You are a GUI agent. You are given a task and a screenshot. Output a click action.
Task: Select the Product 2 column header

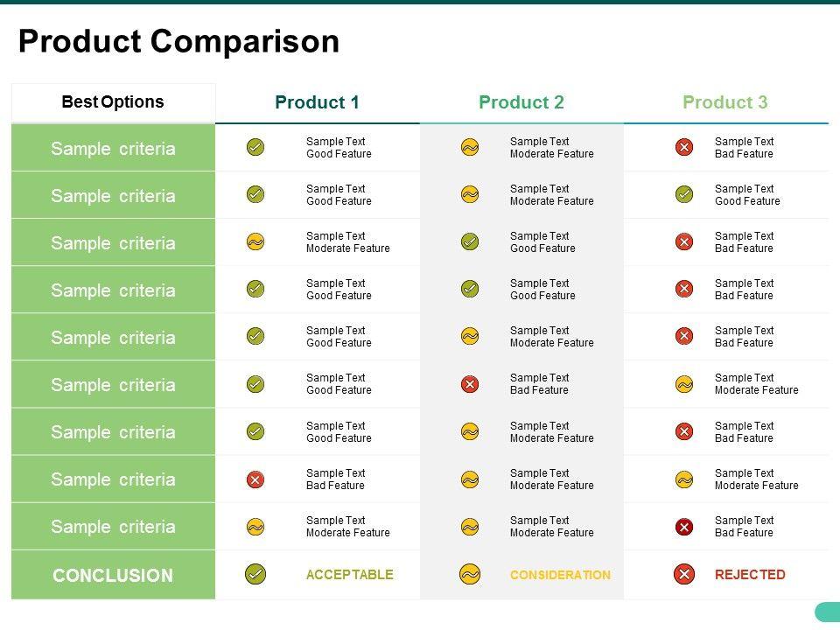tap(521, 102)
